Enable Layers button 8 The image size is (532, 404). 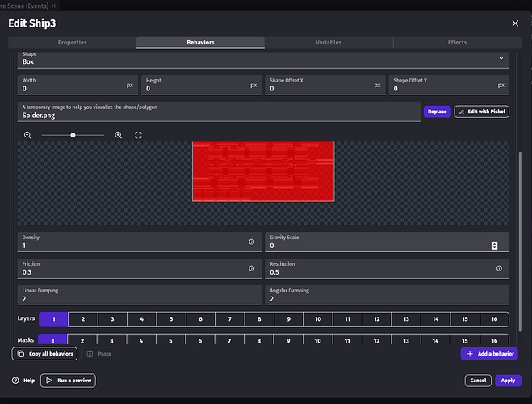[x=259, y=319]
